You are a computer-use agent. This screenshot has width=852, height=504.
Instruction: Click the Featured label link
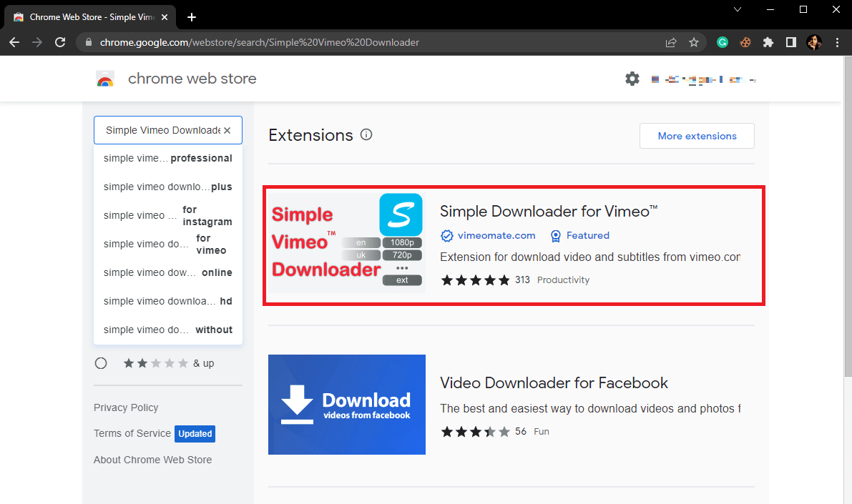point(588,236)
